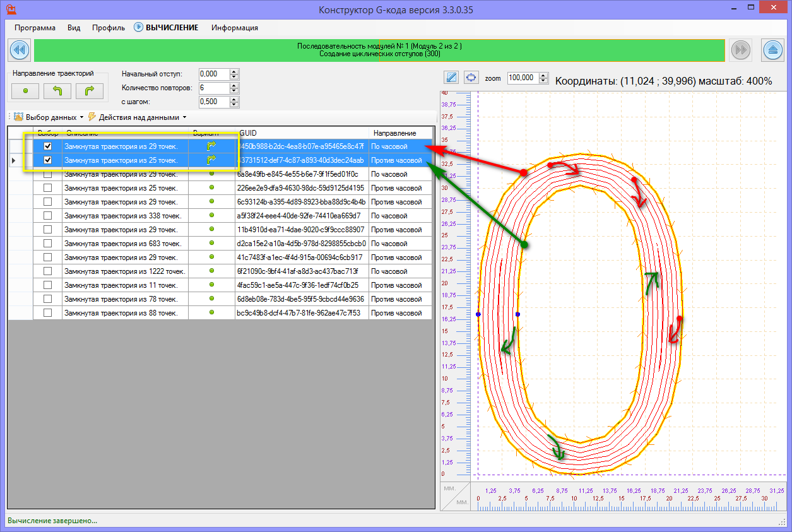Expand the Действия над данными dropdown
The image size is (792, 532).
(138, 117)
